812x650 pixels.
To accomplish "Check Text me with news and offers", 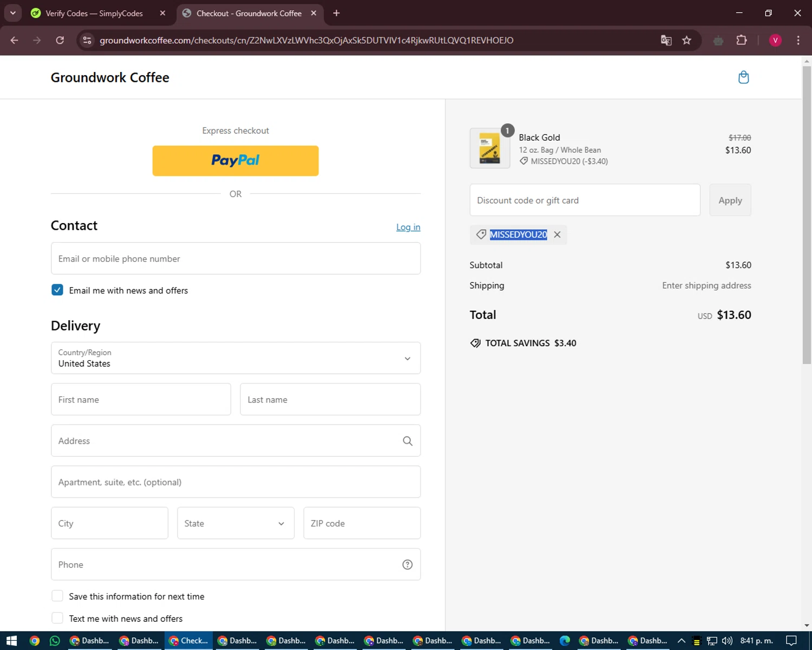I will [57, 618].
